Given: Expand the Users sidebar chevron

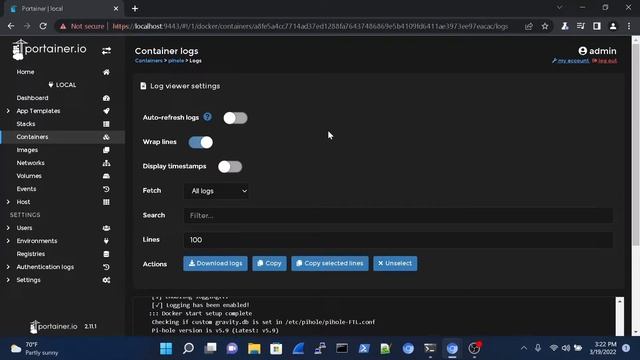Looking at the screenshot, I should coord(8,228).
